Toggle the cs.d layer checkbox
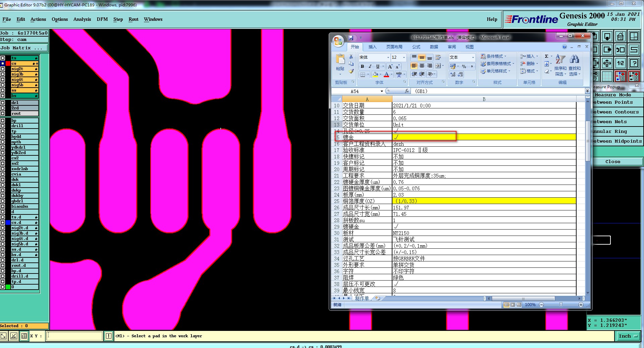This screenshot has width=644, height=348. pyautogui.click(x=3, y=222)
